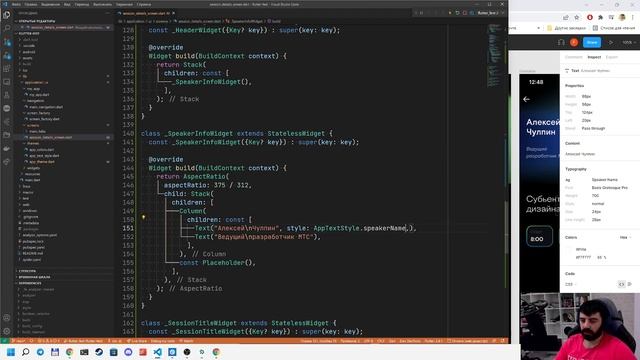Open app_text_style.dart in Explorer
The width and height of the screenshot is (640, 360).
click(44, 156)
